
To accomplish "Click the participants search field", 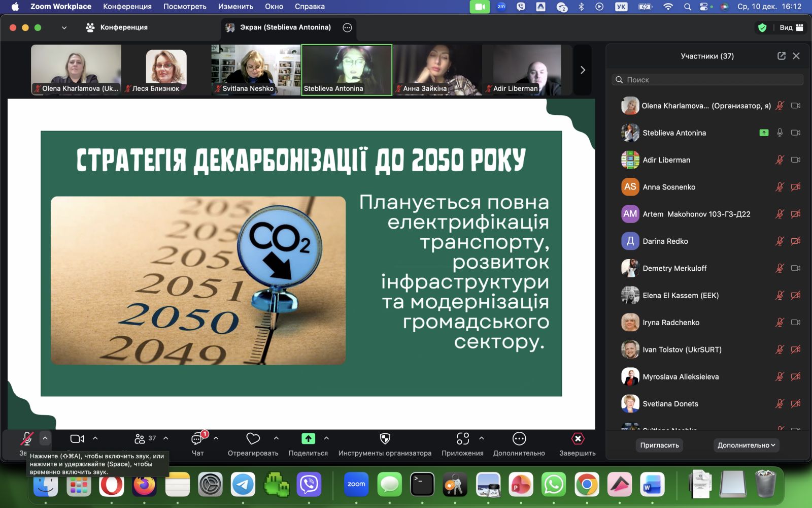I will point(707,80).
